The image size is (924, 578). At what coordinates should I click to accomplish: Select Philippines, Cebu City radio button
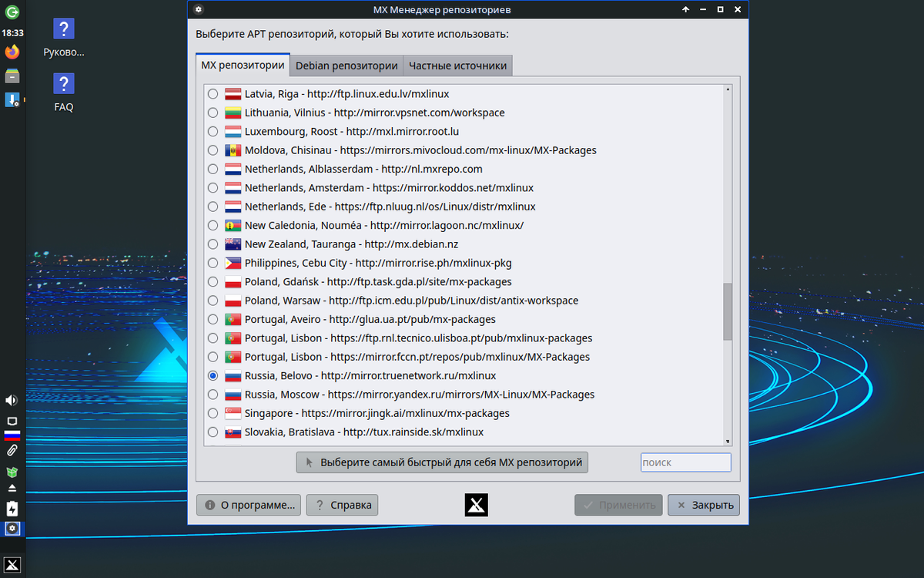[213, 263]
